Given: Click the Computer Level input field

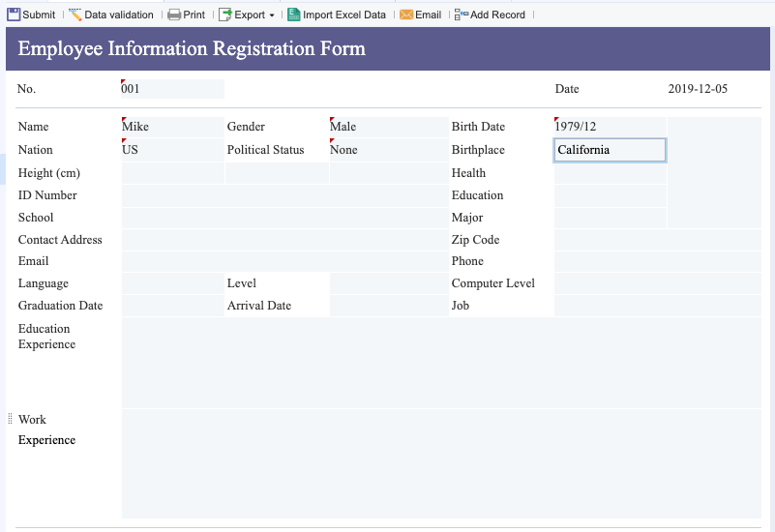Looking at the screenshot, I should [x=657, y=283].
